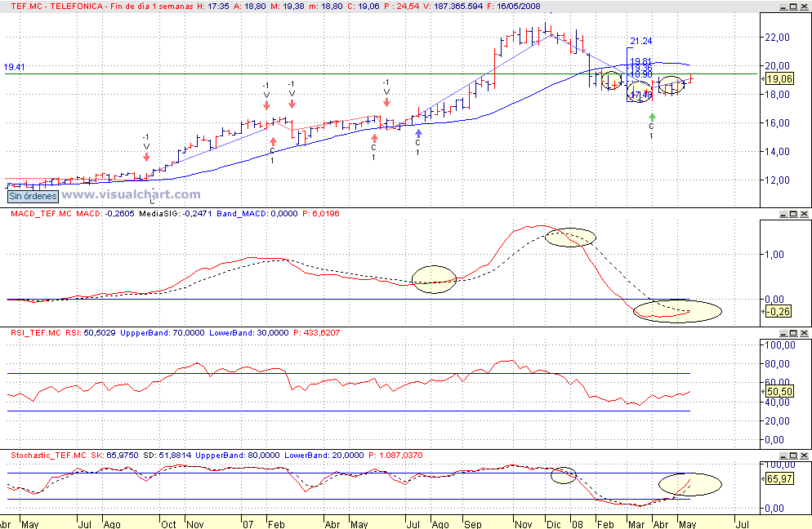Click the 14,00 price axis value

pyautogui.click(x=778, y=152)
